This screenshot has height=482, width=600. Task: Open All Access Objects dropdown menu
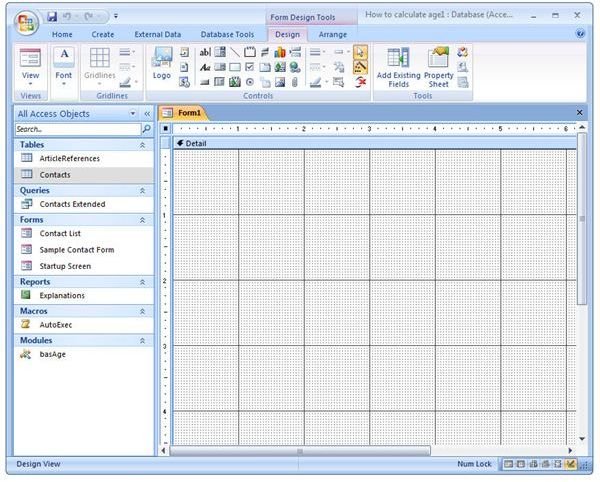point(133,114)
